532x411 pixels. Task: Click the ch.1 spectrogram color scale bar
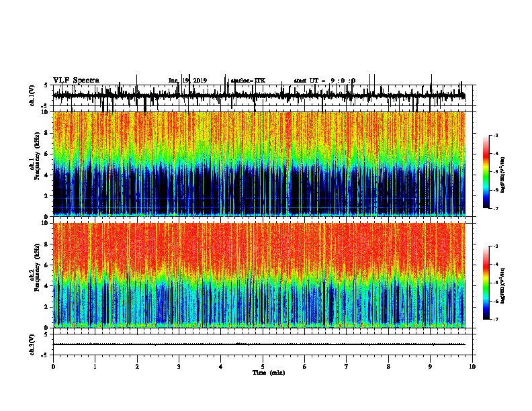[x=486, y=172]
